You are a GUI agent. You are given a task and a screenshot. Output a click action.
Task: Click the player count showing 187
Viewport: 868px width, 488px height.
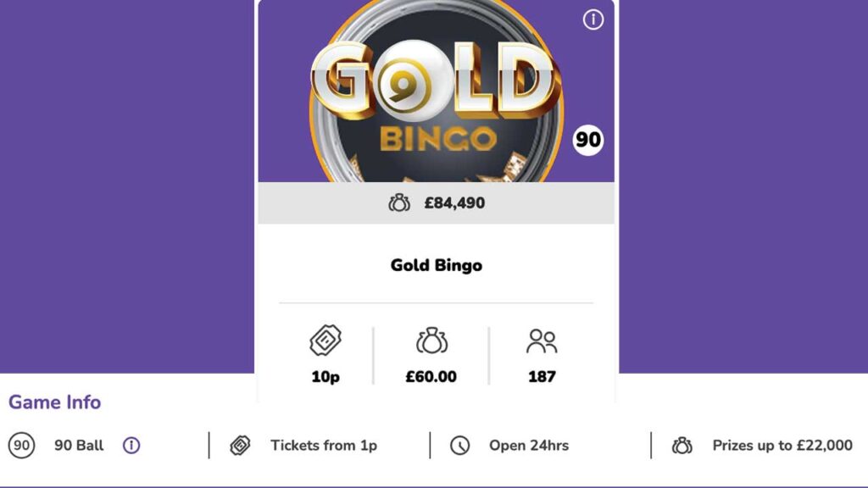click(542, 377)
